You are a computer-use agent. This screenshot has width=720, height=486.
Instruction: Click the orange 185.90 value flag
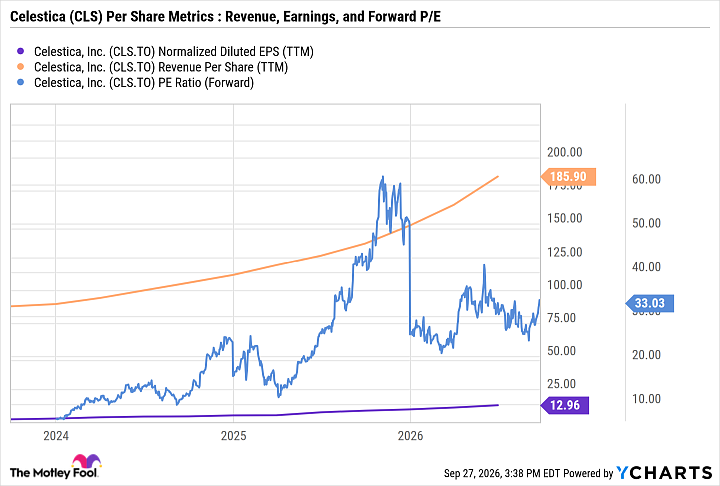[568, 176]
